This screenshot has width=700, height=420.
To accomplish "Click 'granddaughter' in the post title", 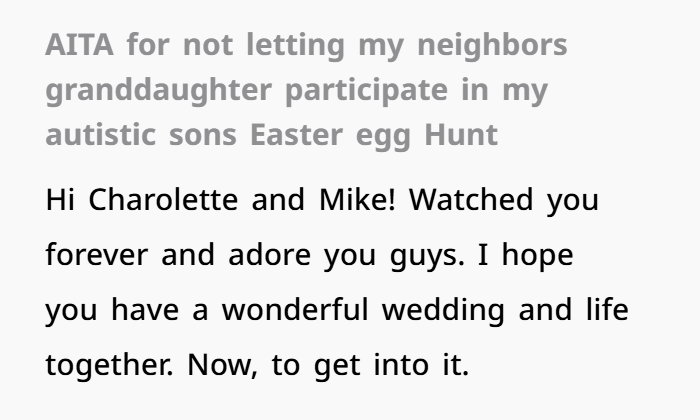I will click(x=158, y=92).
